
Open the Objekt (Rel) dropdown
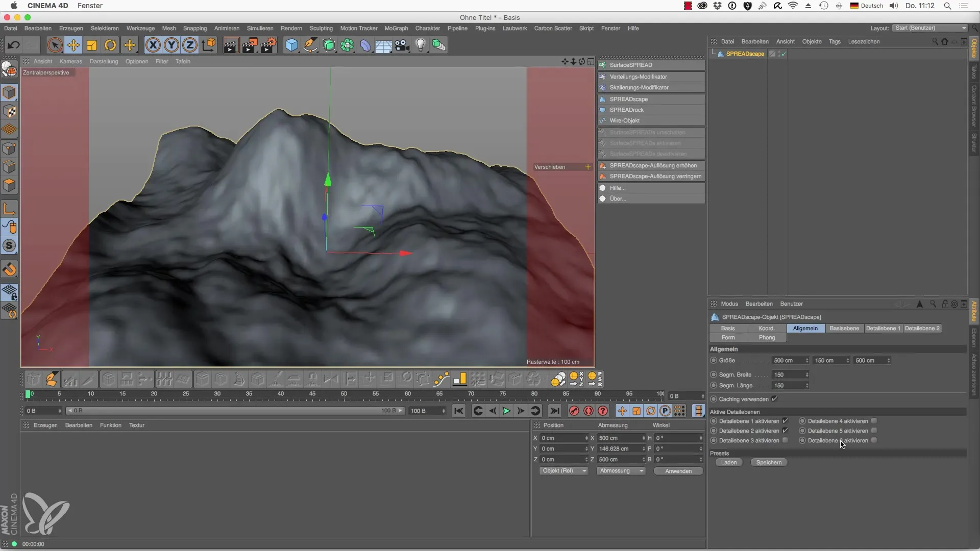point(563,471)
